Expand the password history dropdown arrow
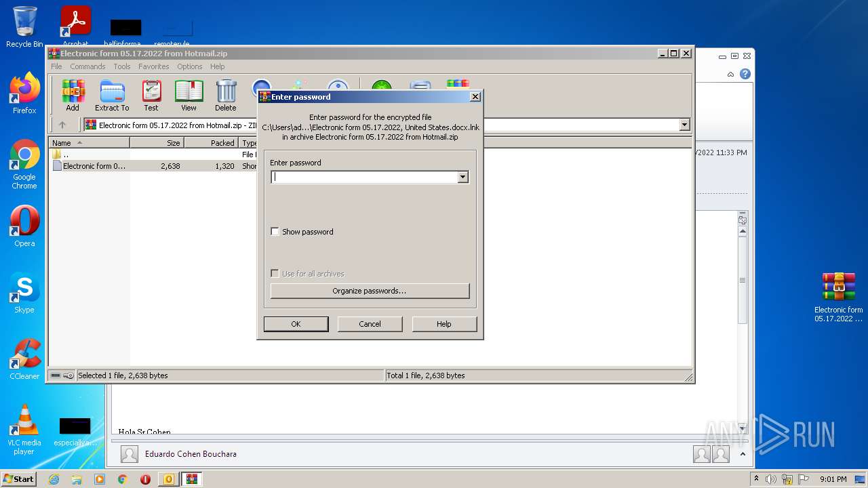868x488 pixels. click(463, 177)
